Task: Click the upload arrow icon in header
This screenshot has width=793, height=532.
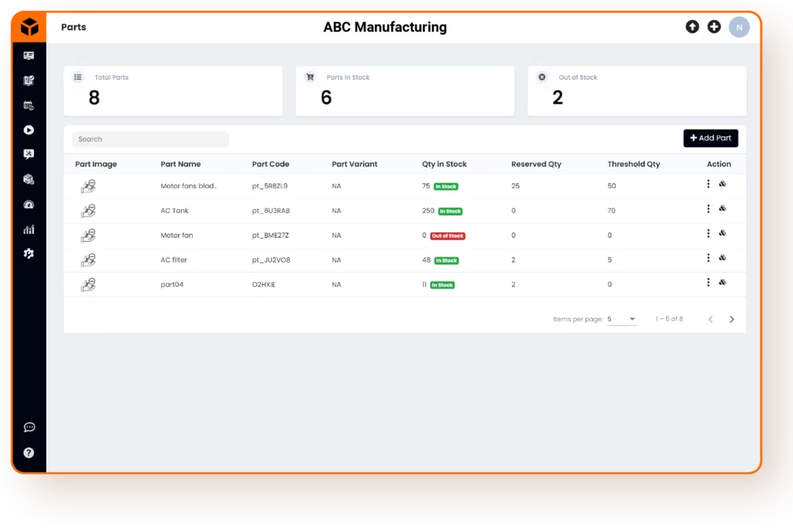Action: click(x=692, y=27)
